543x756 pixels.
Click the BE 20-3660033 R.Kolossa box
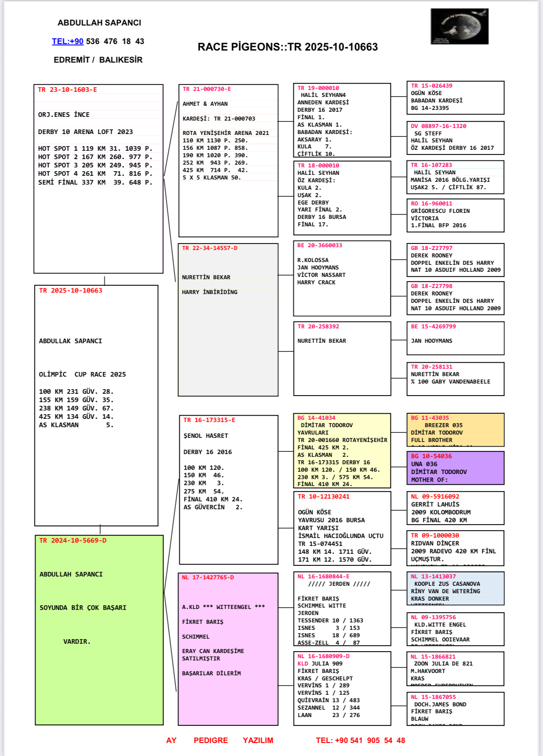click(x=342, y=278)
